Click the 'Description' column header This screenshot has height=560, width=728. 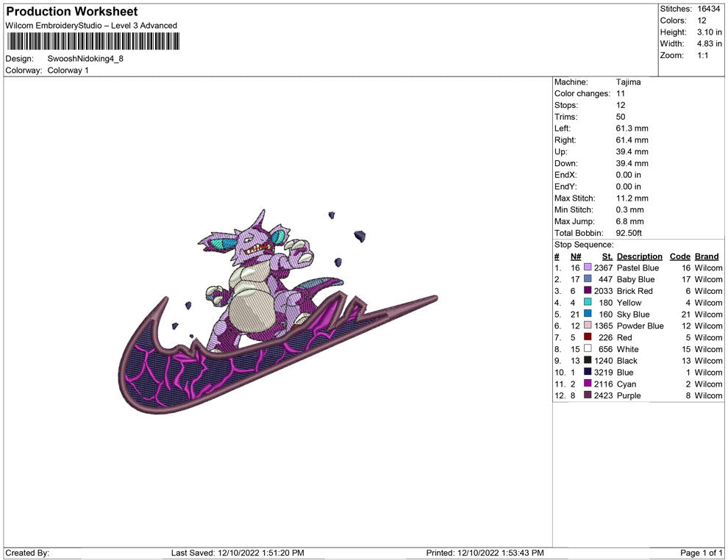click(639, 256)
